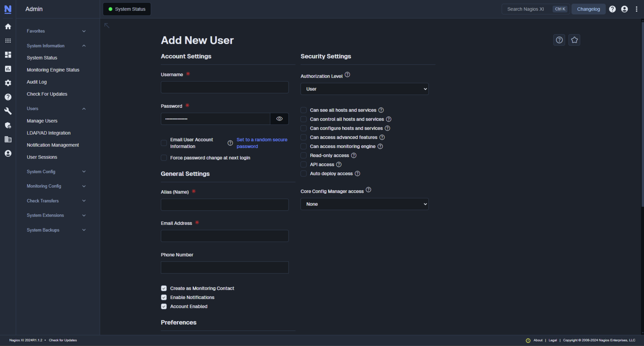Click the Changelog button in header
Screen dimensions: 644x346
589,9
